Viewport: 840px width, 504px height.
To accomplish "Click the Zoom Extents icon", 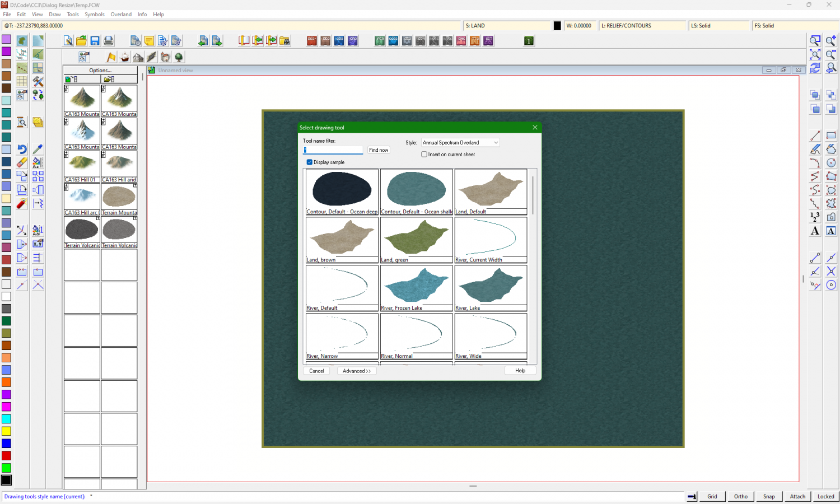I will pos(815,54).
